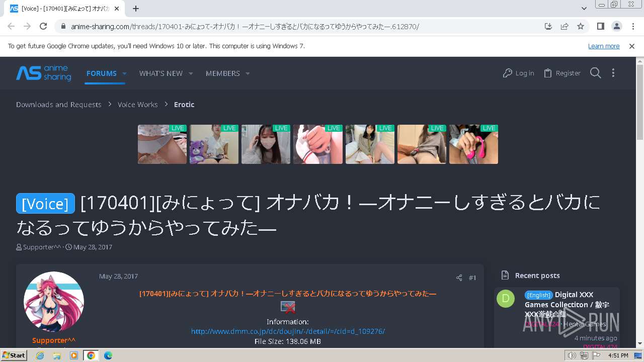This screenshot has height=362, width=644.
Task: Launch Internet Explorer from the taskbar
Action: [40, 355]
